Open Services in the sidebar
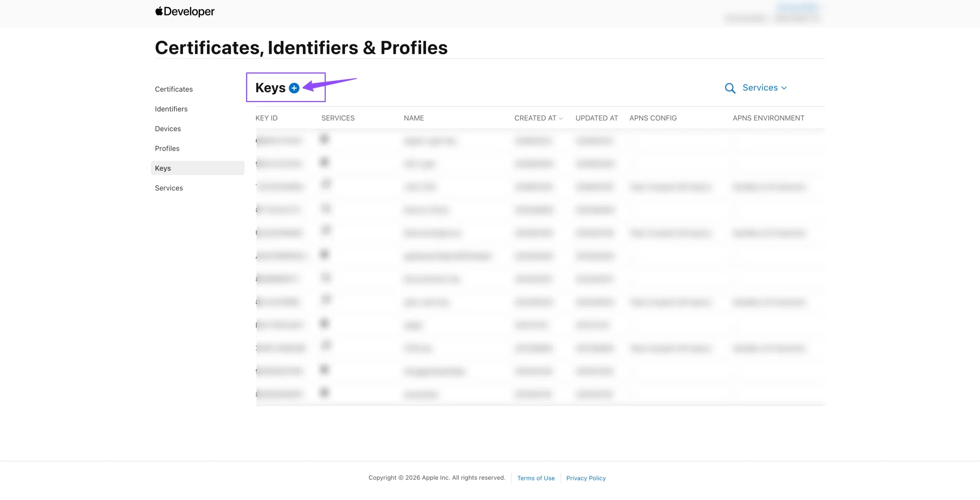This screenshot has height=500, width=980. (x=169, y=188)
